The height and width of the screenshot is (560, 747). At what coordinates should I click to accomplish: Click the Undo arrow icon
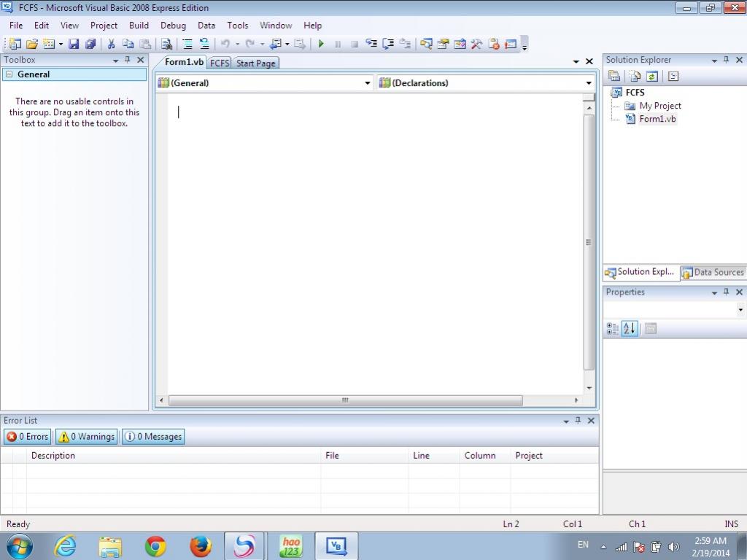[225, 44]
